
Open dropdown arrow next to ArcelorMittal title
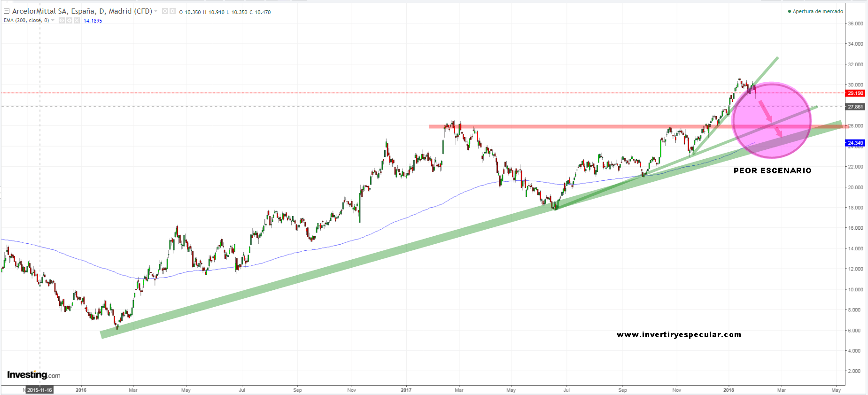tap(156, 11)
